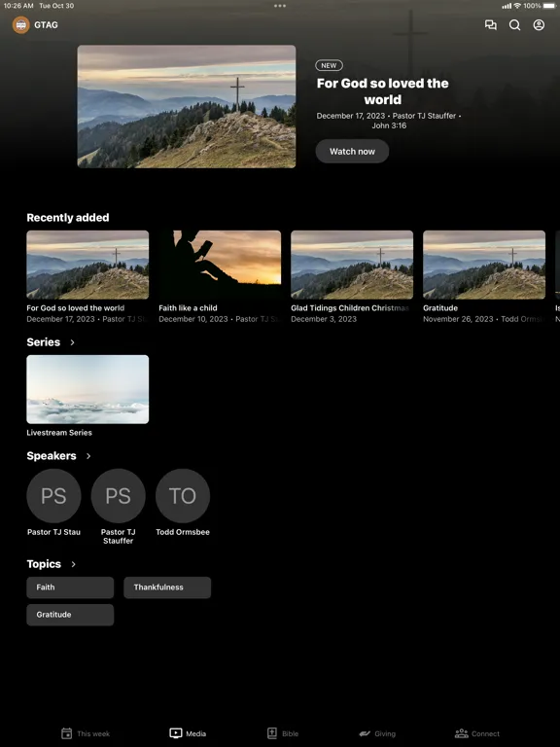Image resolution: width=560 pixels, height=747 pixels.
Task: Open the chat messages icon
Action: (490, 24)
